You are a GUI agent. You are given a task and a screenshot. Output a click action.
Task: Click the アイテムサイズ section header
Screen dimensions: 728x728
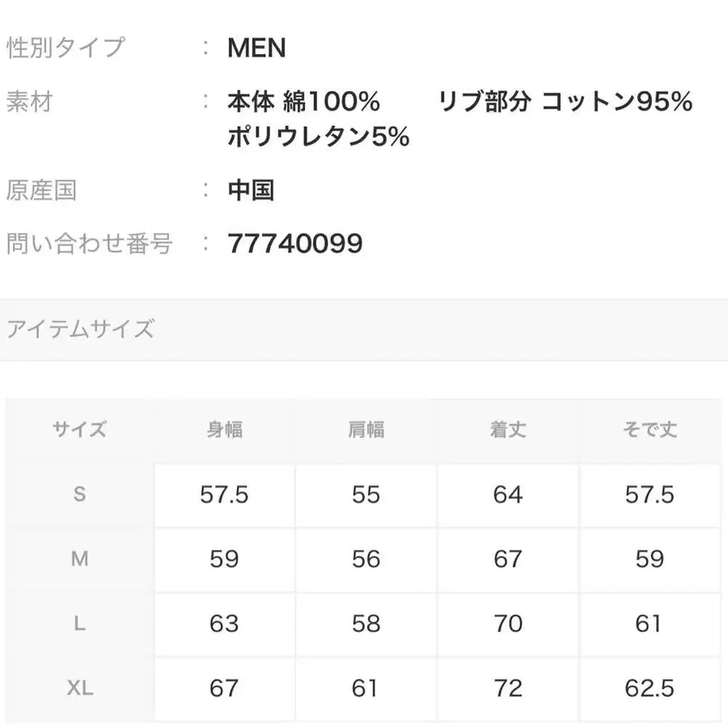(80, 329)
